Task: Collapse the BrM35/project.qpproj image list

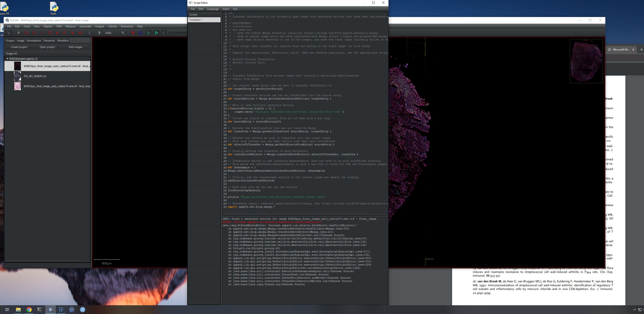Action: (7, 59)
